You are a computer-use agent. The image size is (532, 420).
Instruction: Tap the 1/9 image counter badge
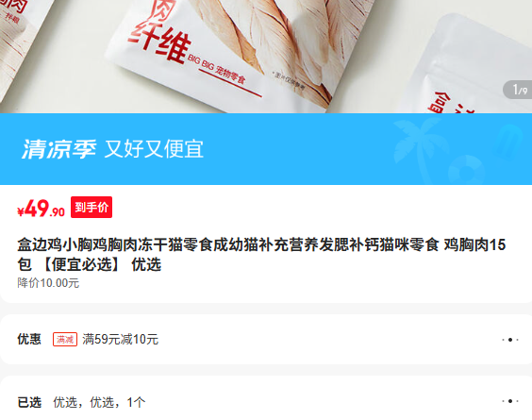pyautogui.click(x=519, y=90)
